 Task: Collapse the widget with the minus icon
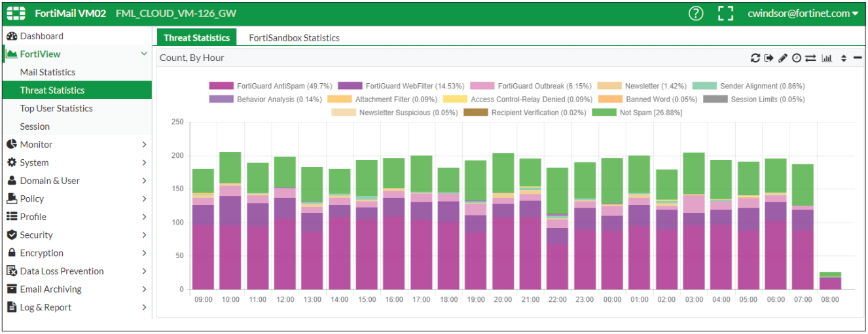[x=858, y=58]
